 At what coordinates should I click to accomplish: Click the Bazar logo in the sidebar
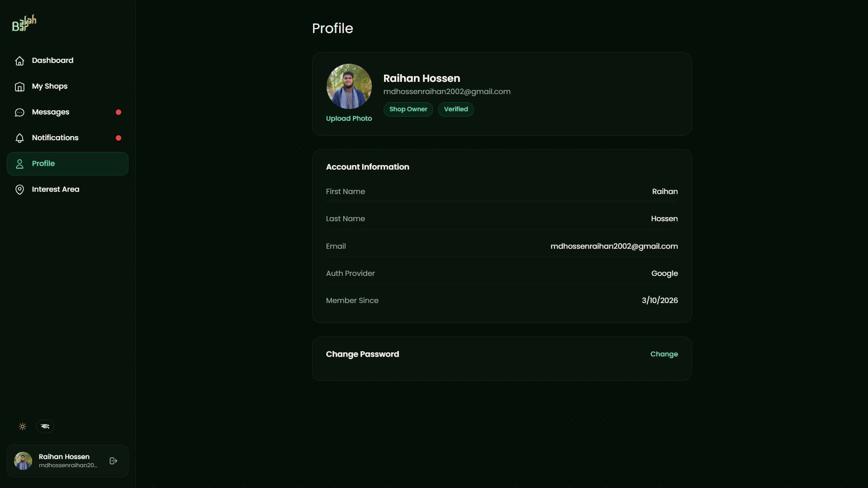point(24,23)
